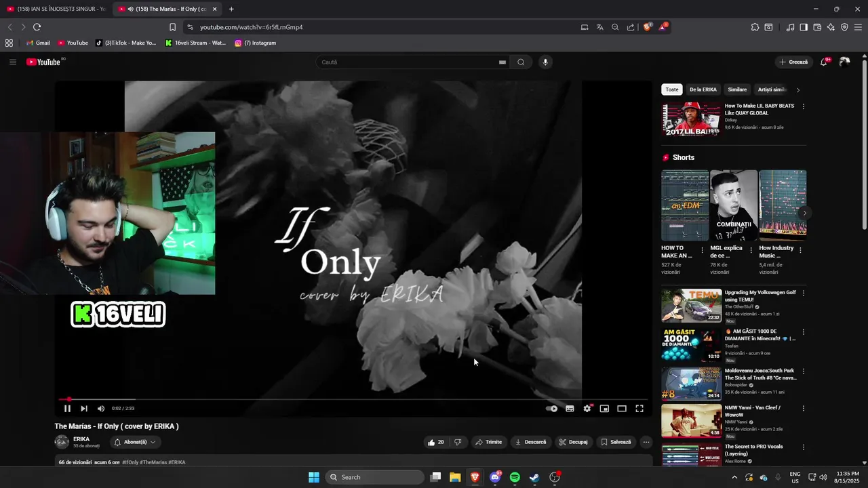Pause the video playback
The image size is (868, 488).
67,409
